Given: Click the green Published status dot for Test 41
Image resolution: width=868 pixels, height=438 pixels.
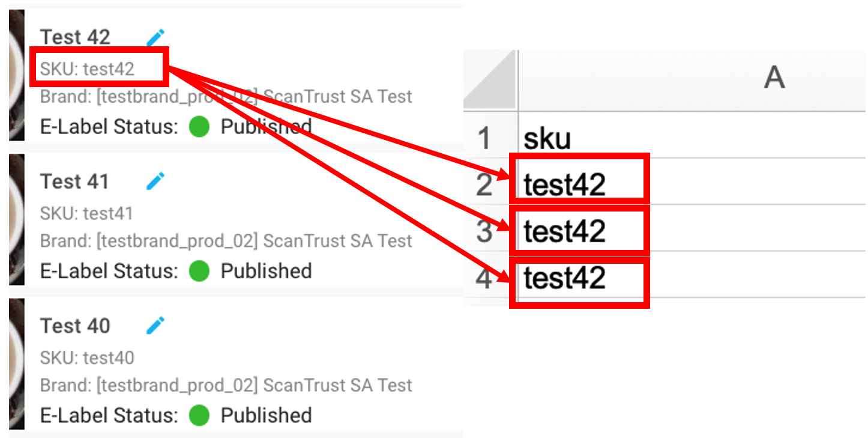Looking at the screenshot, I should coord(198,271).
